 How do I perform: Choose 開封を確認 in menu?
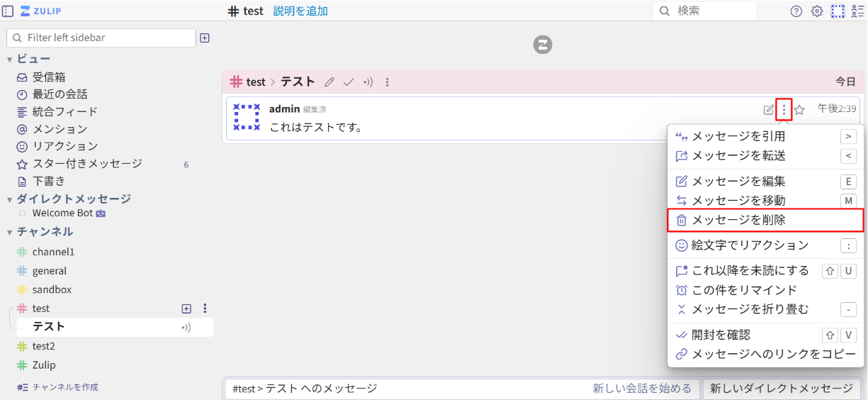click(765, 335)
